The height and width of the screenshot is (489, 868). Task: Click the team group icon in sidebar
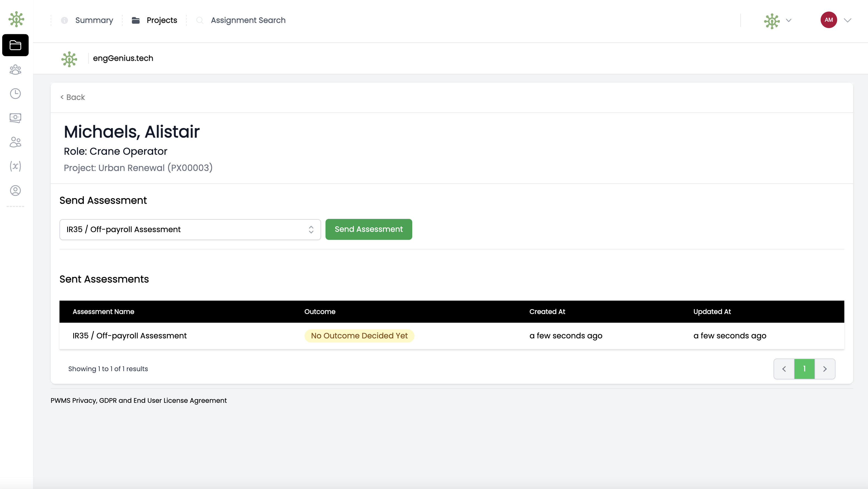point(15,70)
